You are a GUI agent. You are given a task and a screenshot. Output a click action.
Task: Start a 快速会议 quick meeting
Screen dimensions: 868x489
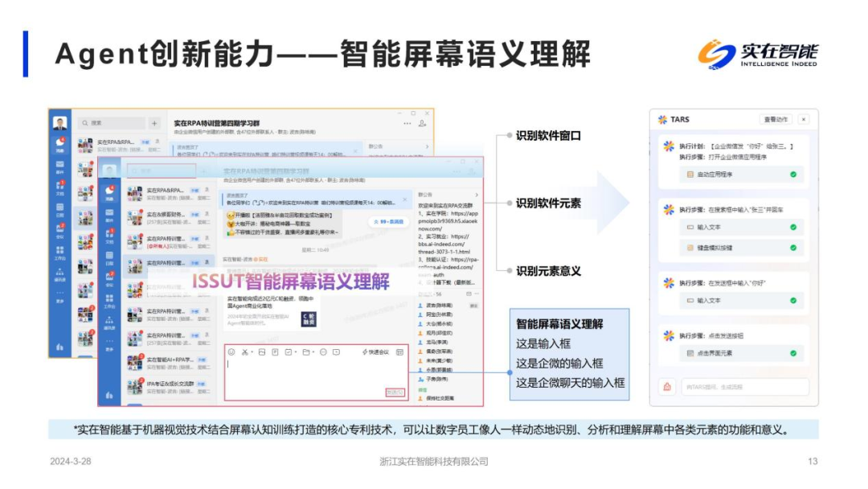(376, 352)
